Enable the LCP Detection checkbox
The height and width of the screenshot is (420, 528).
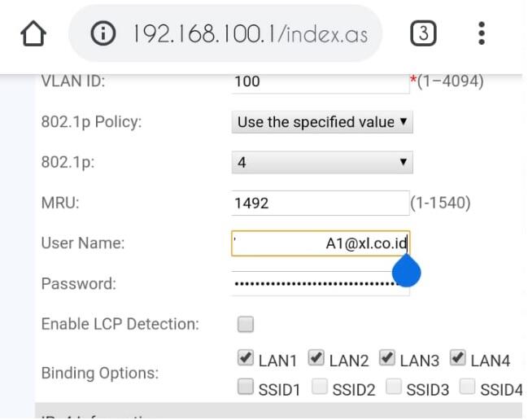(245, 325)
